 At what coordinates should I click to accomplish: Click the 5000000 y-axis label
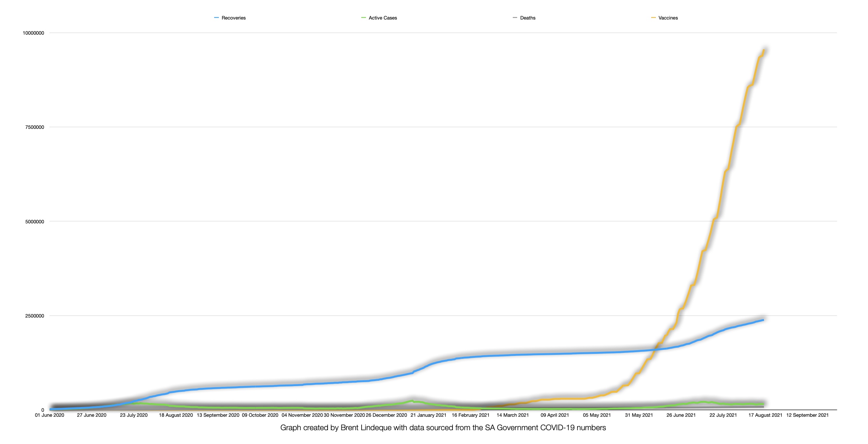(35, 221)
